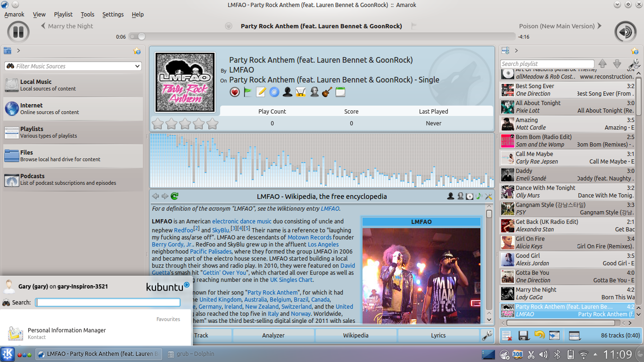The height and width of the screenshot is (362, 644).
Task: Show active track in playlist
Action: click(555, 336)
